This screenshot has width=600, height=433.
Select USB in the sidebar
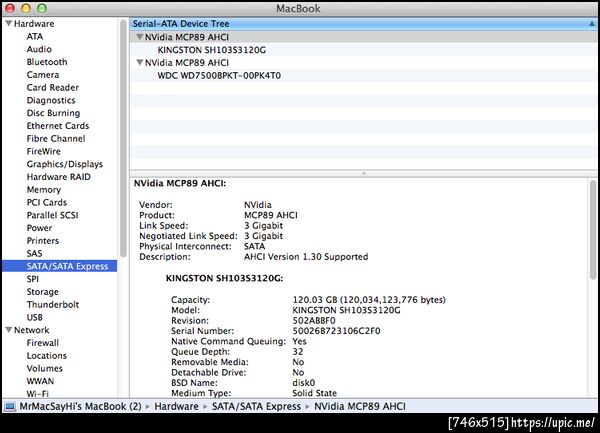click(x=34, y=317)
